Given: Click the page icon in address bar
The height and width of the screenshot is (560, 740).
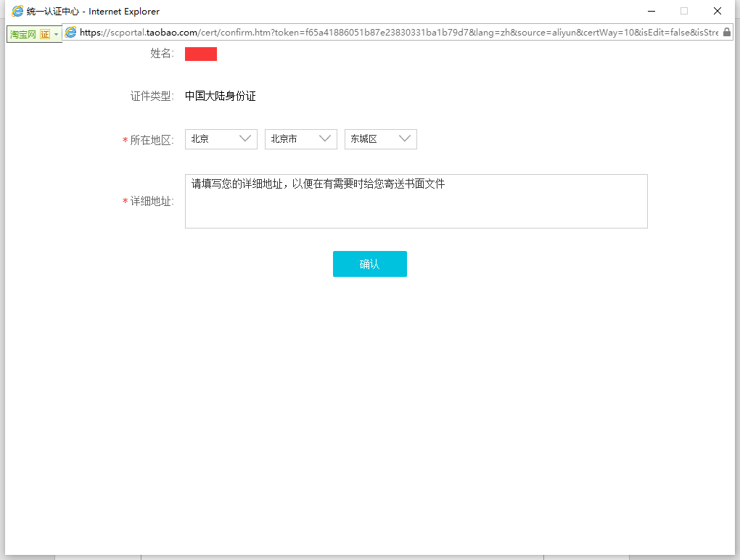Looking at the screenshot, I should pyautogui.click(x=71, y=33).
